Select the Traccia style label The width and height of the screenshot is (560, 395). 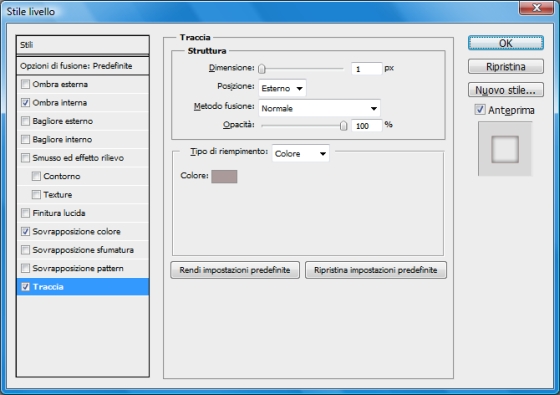coord(48,287)
